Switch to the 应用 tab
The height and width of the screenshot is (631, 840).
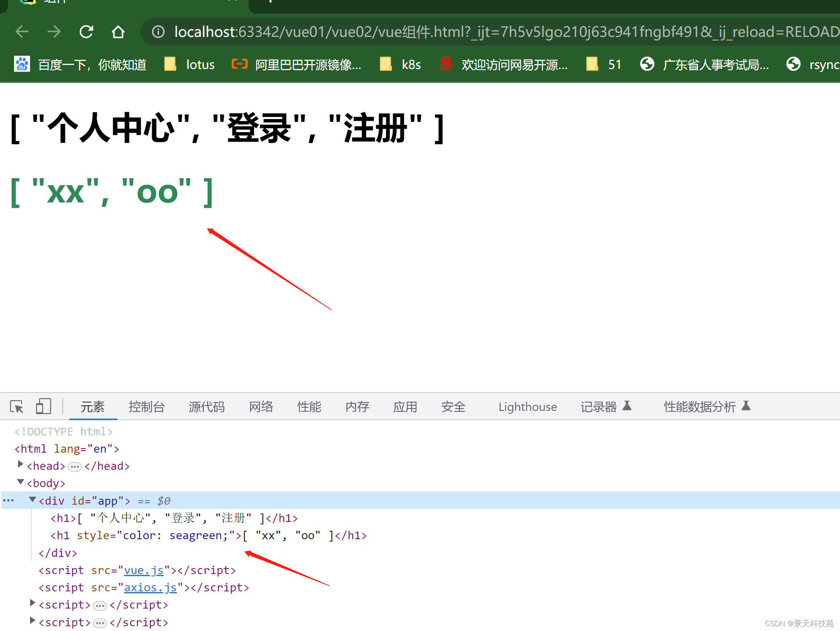pos(405,407)
